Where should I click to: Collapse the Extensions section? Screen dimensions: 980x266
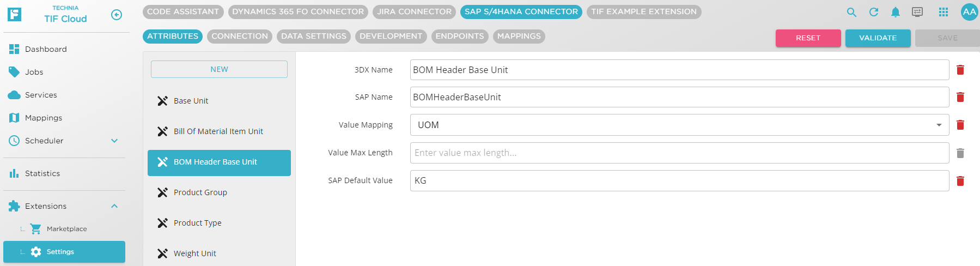click(x=114, y=206)
